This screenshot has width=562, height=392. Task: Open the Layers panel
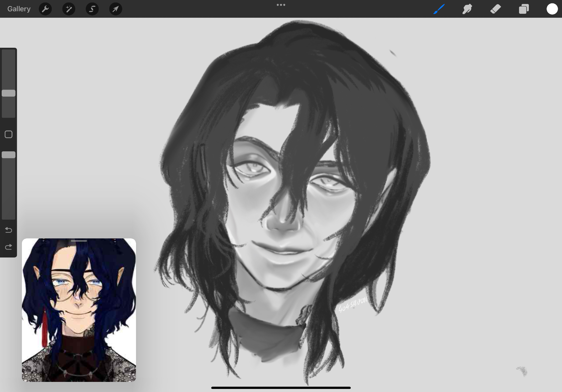pos(524,9)
